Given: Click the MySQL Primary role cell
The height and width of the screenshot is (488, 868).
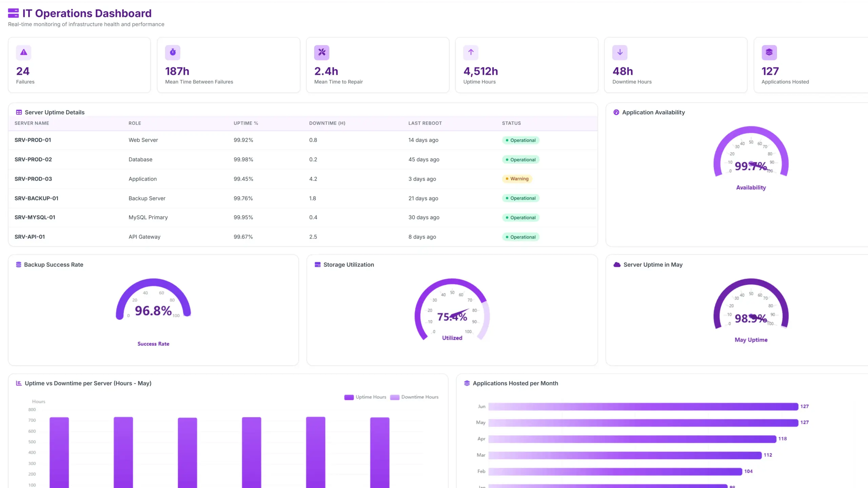Looking at the screenshot, I should (148, 217).
